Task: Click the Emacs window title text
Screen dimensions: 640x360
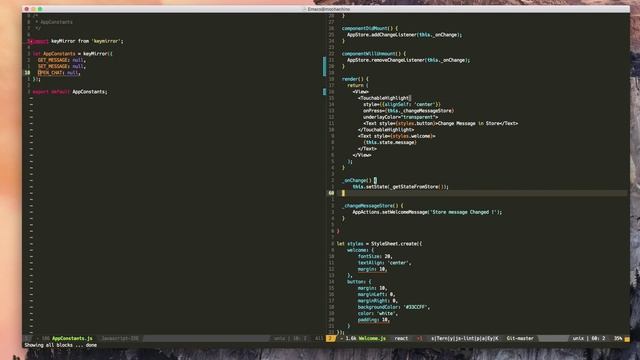Action: coord(329,9)
